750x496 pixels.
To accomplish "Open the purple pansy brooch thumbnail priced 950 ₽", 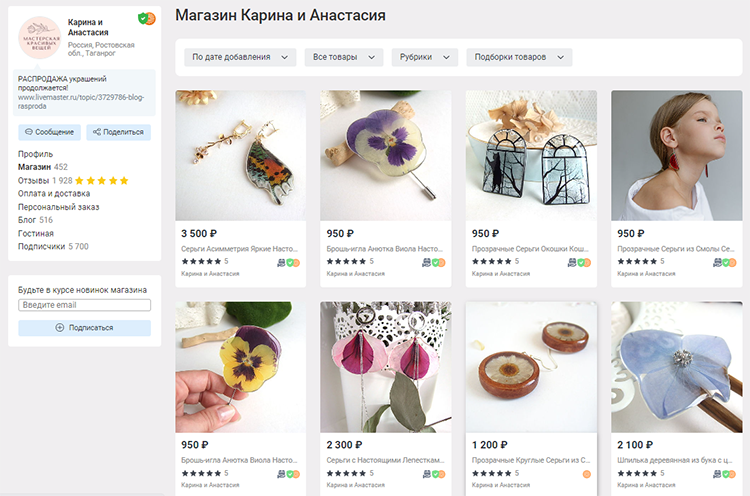I will [x=385, y=155].
